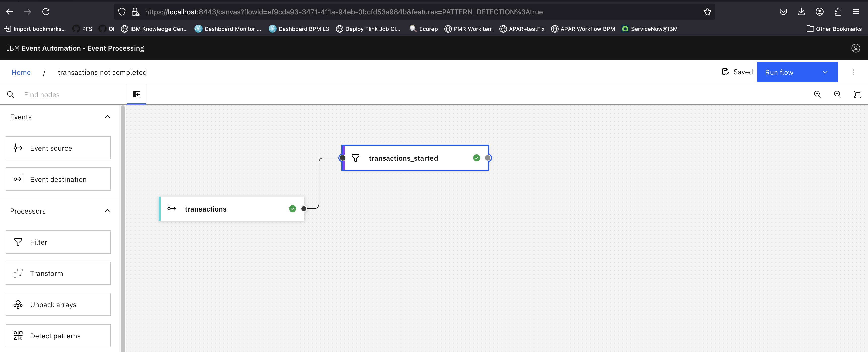Image resolution: width=868 pixels, height=352 pixels.
Task: Open the Dashboard Monitor bookmark
Action: [x=228, y=29]
